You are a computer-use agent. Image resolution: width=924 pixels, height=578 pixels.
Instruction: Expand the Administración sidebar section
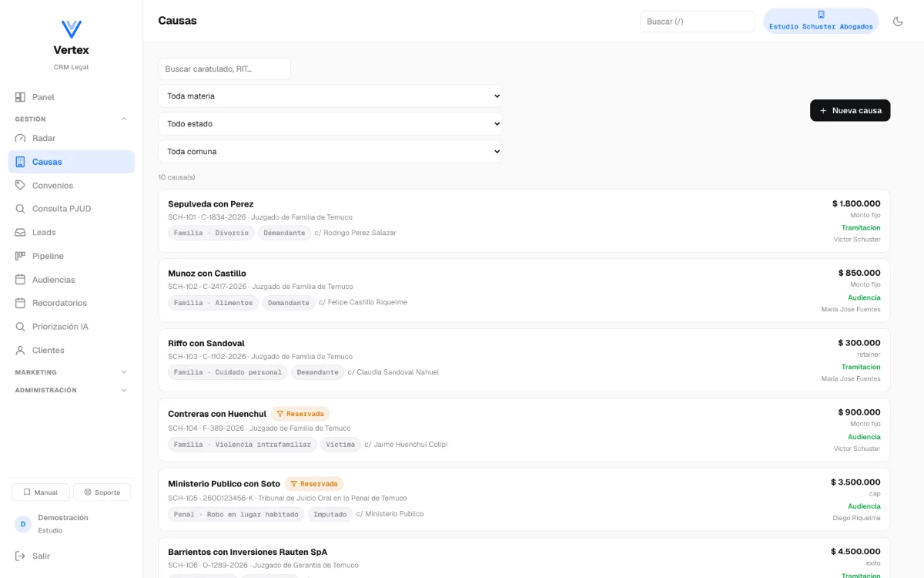pyautogui.click(x=71, y=391)
